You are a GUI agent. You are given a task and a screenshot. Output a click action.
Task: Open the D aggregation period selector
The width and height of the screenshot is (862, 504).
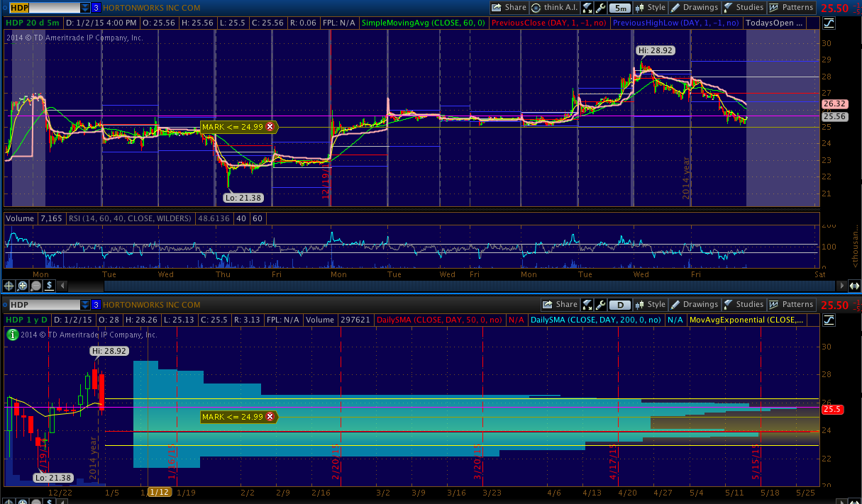(620, 305)
